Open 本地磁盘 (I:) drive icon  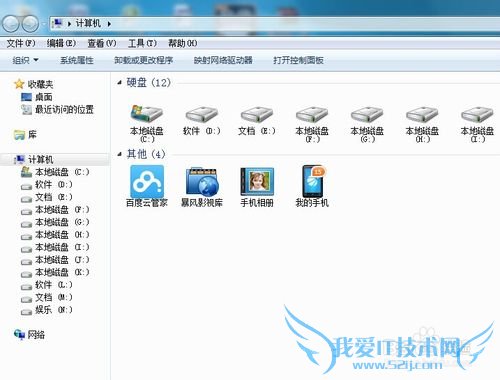coord(477,114)
